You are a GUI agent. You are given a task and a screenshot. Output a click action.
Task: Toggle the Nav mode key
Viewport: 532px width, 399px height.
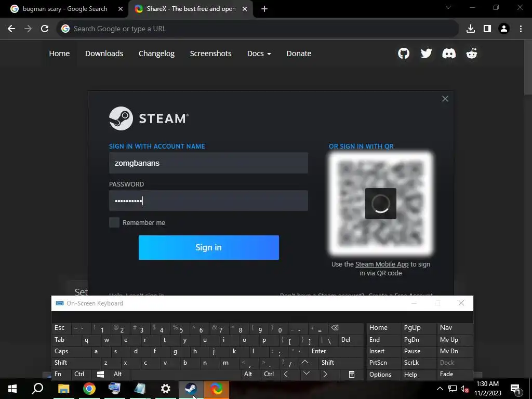tap(454, 328)
